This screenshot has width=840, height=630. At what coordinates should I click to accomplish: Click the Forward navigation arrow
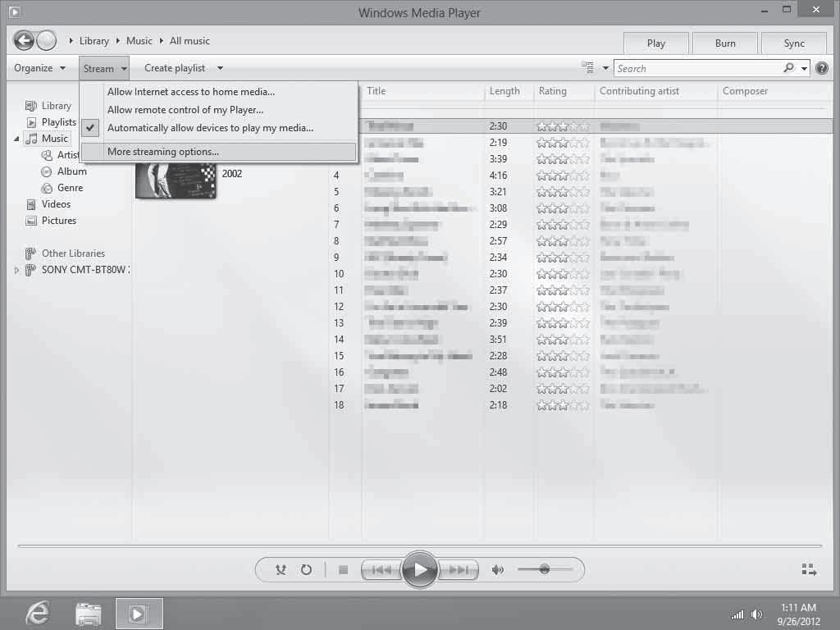(x=47, y=40)
